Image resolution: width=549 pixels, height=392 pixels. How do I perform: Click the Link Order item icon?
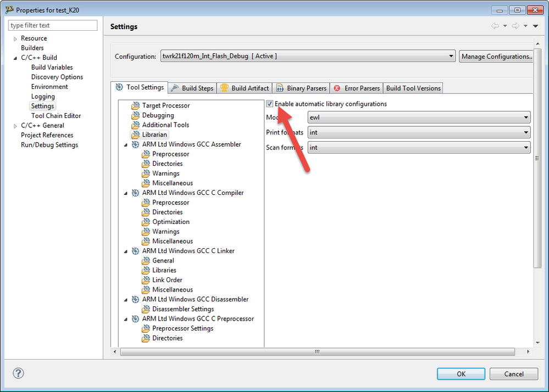146,280
